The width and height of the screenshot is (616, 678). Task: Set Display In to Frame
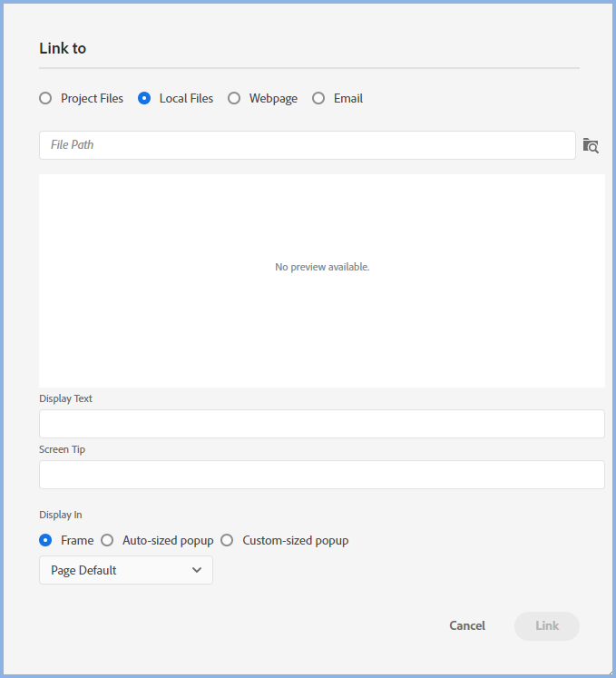(45, 540)
